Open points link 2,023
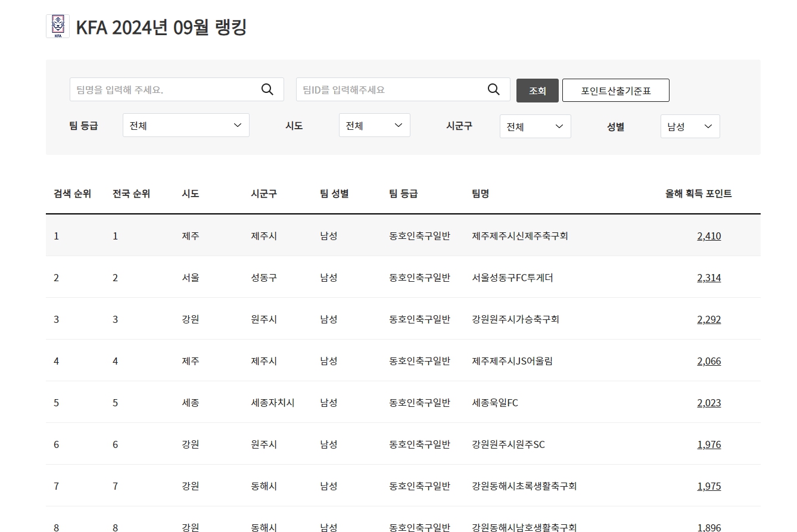 click(x=709, y=403)
